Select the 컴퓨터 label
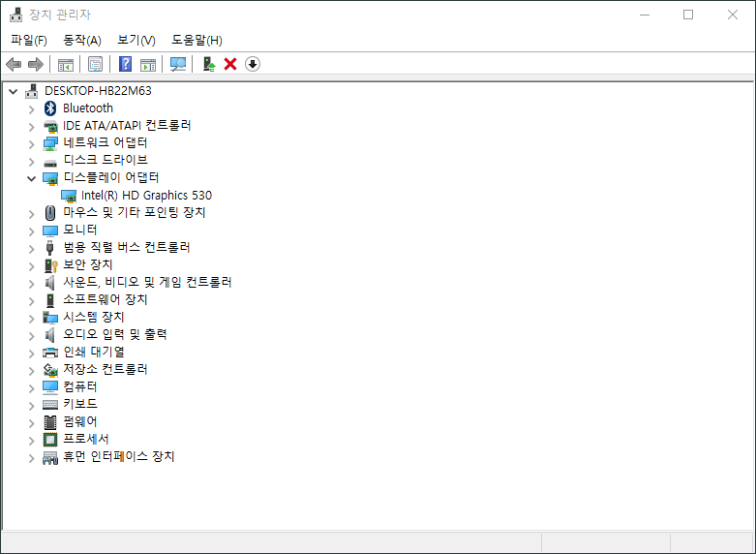 point(80,387)
